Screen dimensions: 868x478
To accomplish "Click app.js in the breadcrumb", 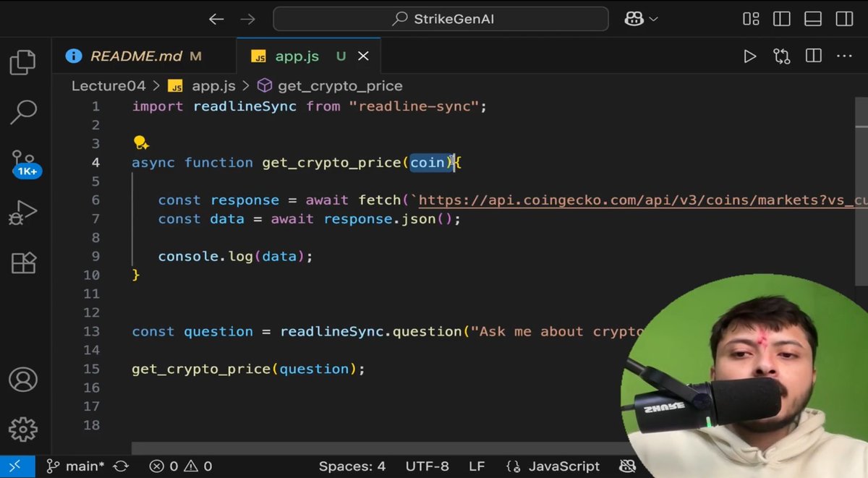I will (213, 86).
